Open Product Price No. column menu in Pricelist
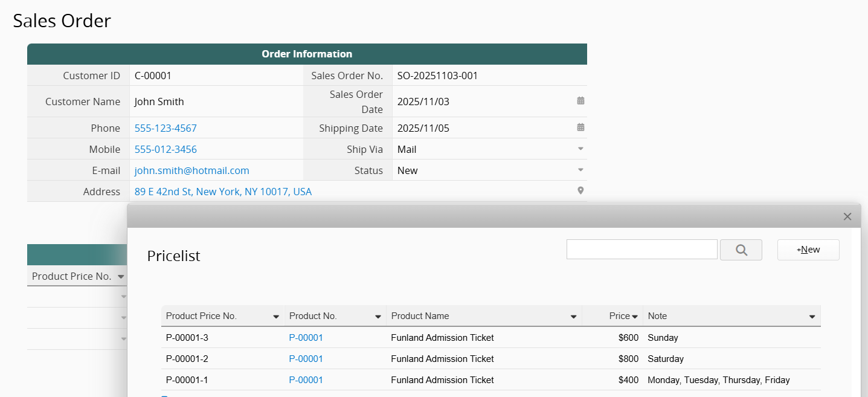 (276, 317)
